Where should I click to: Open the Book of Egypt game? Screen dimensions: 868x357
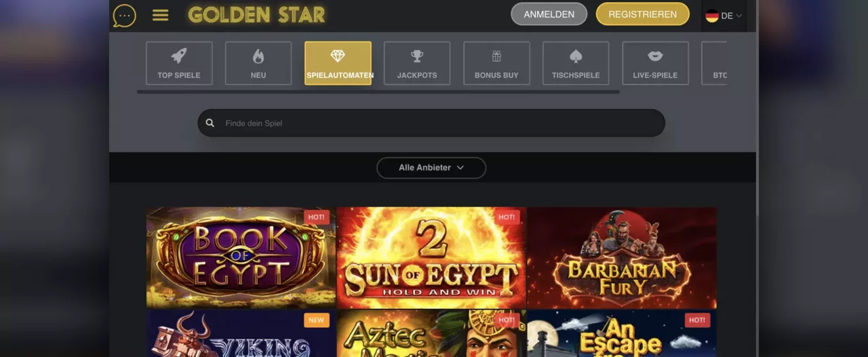(x=241, y=257)
